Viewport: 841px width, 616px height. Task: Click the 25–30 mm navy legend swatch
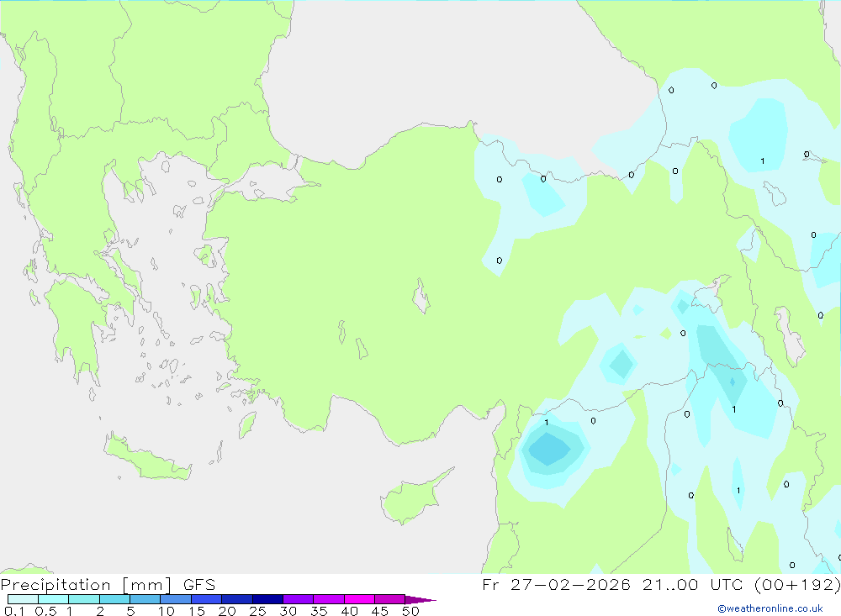[x=267, y=599]
